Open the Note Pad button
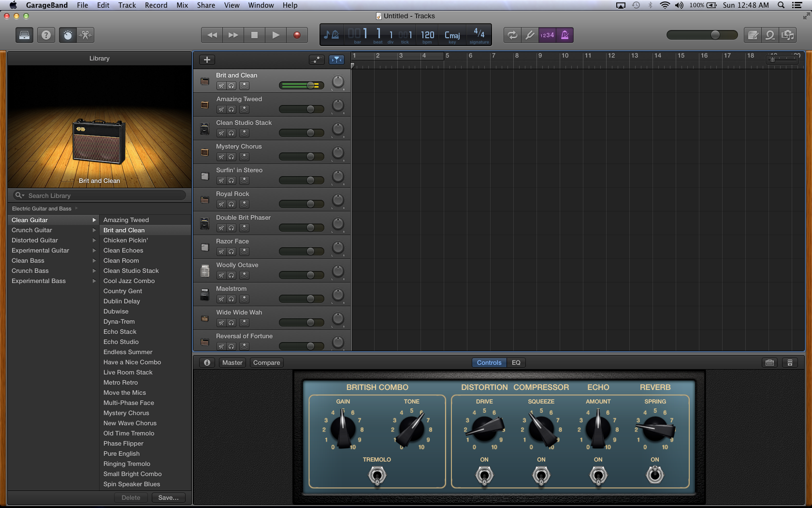 [753, 35]
